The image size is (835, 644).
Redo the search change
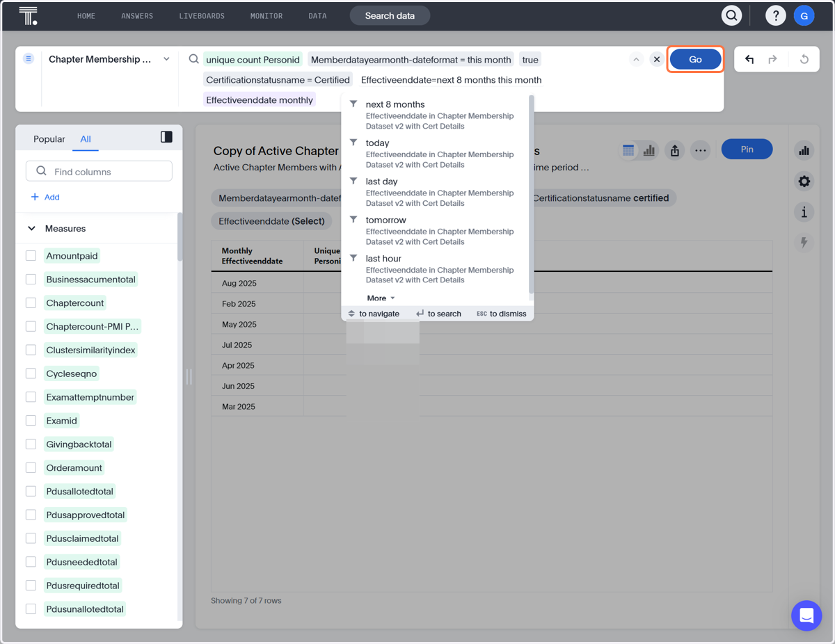pos(772,60)
